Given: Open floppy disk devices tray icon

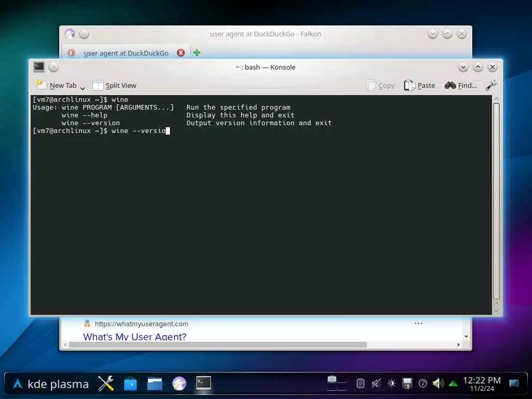Looking at the screenshot, I should 407,383.
